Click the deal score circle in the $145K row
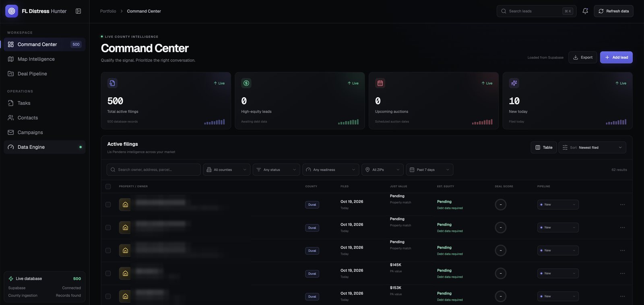The image size is (644, 305). tap(501, 273)
